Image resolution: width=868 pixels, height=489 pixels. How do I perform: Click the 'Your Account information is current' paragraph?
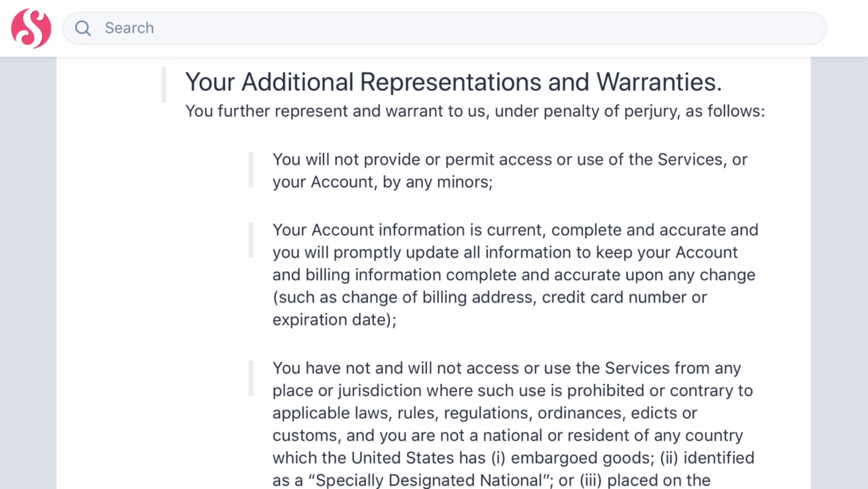[x=515, y=275]
